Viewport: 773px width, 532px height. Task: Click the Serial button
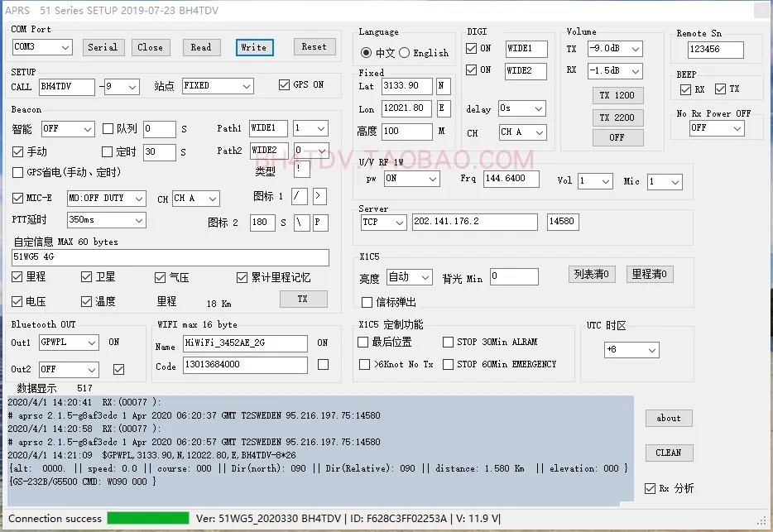103,47
